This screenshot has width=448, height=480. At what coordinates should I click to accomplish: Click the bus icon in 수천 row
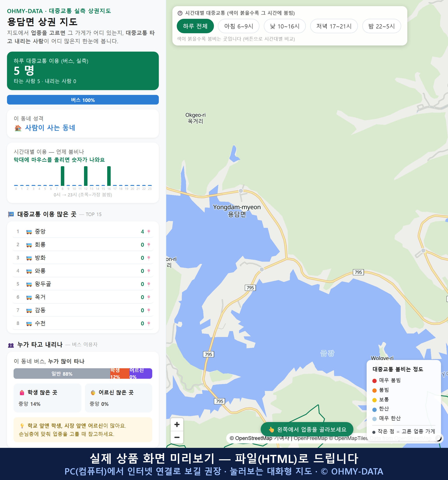(29, 324)
